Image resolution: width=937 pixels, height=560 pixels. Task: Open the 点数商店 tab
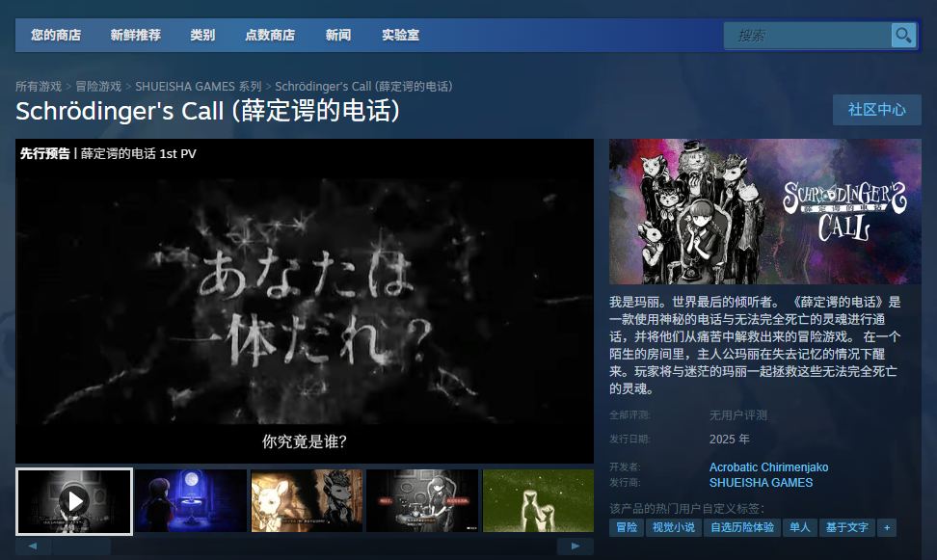point(270,36)
